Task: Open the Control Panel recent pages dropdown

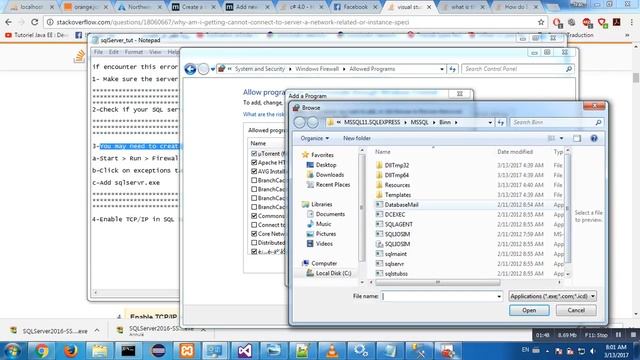Action: 213,69
